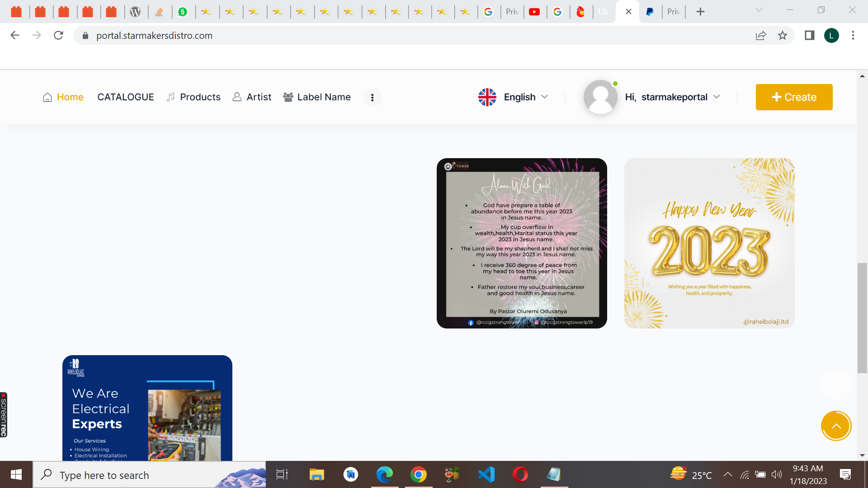868x488 pixels.
Task: Switch to the green dollar-icon tab
Action: 183,12
